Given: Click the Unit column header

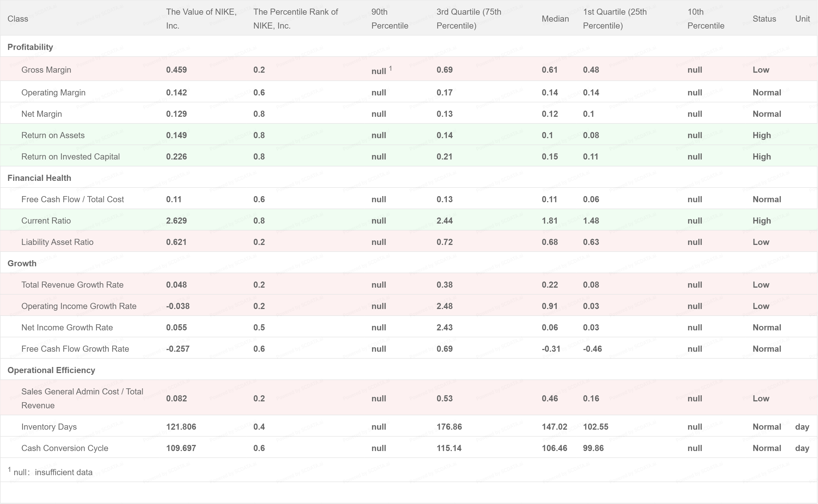Looking at the screenshot, I should (x=802, y=19).
